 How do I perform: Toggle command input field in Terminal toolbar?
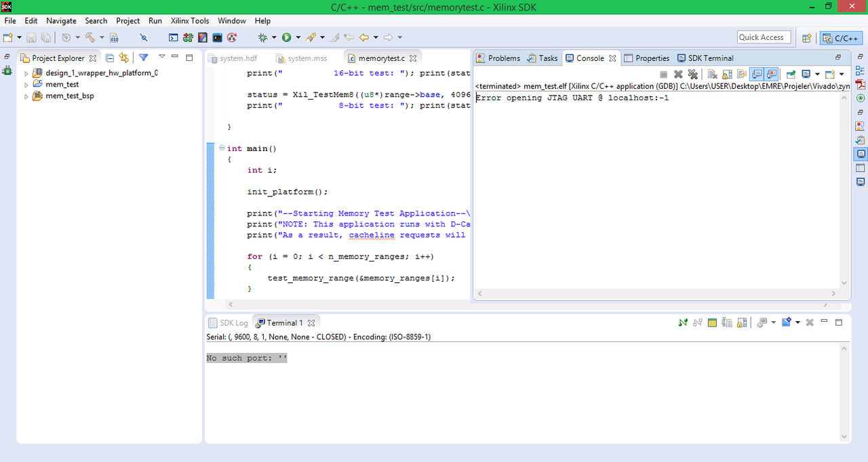(726, 322)
